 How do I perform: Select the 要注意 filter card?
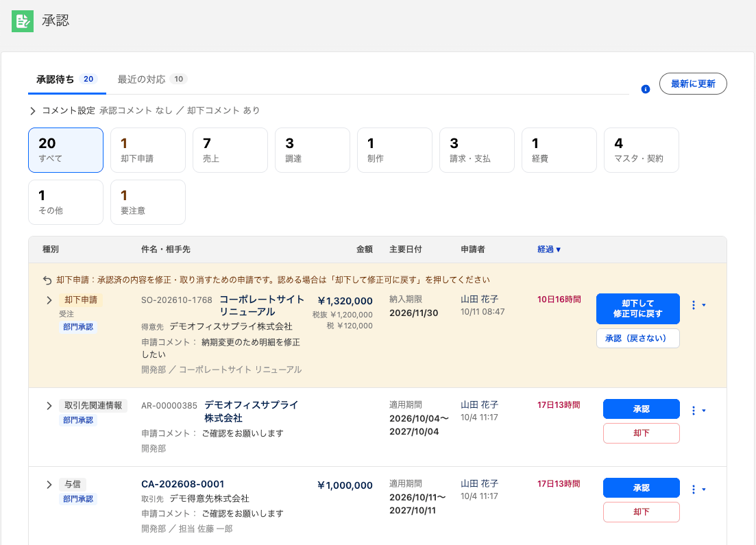pyautogui.click(x=148, y=202)
